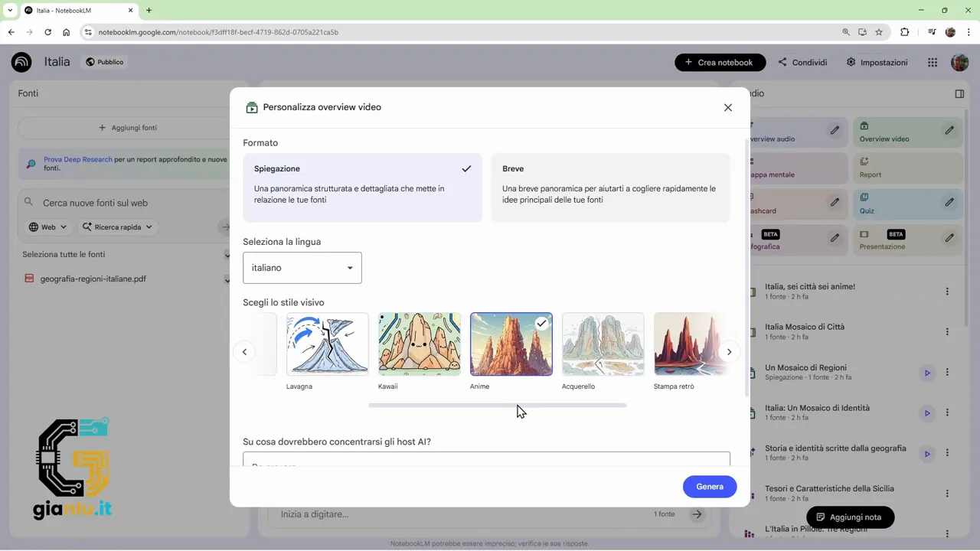Select the Spiegazione format card
The width and height of the screenshot is (980, 551).
pos(363,187)
